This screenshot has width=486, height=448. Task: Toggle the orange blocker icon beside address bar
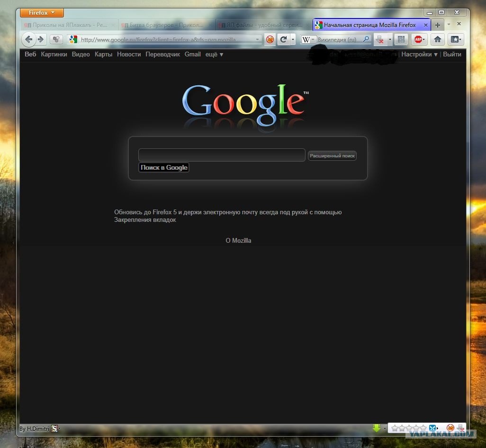click(270, 40)
